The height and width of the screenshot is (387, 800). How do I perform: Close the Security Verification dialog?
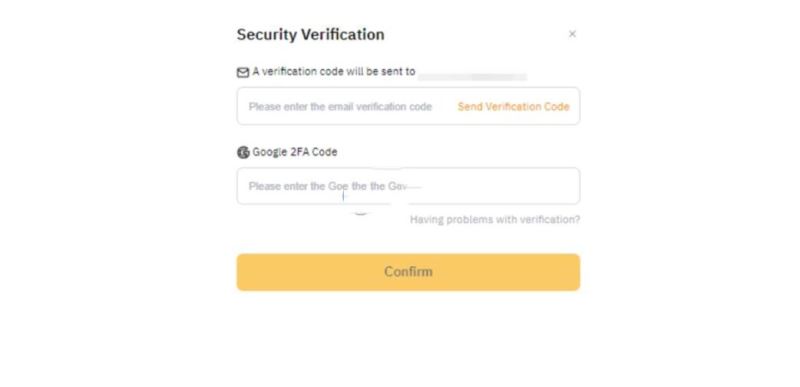tap(572, 34)
